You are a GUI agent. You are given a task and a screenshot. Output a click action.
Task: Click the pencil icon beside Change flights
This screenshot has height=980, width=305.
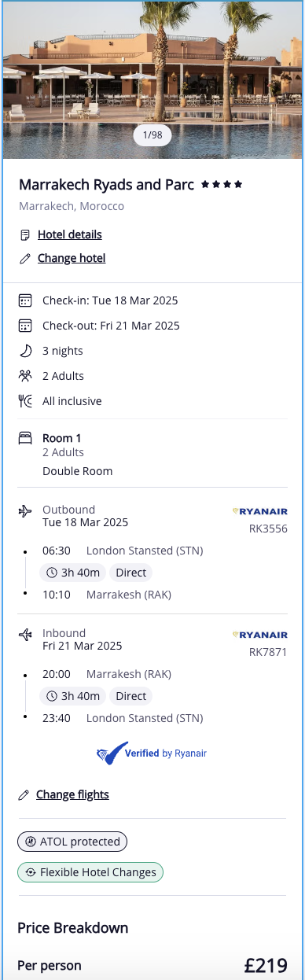[24, 795]
